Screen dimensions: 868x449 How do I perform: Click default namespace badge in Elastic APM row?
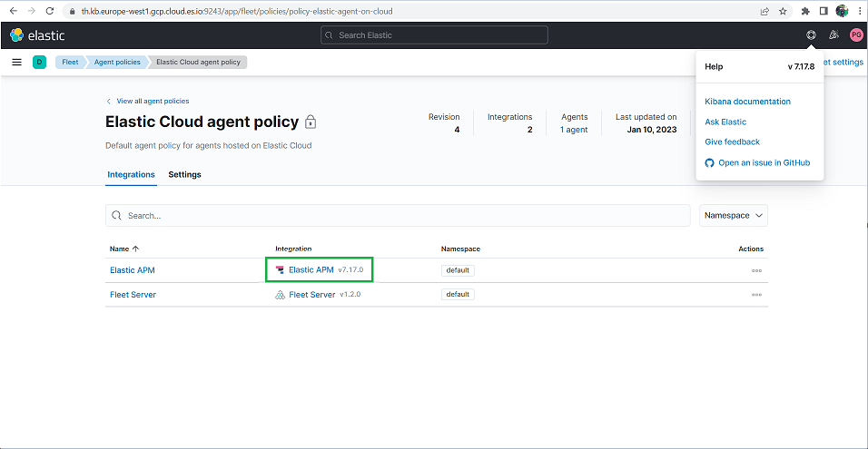click(x=458, y=270)
